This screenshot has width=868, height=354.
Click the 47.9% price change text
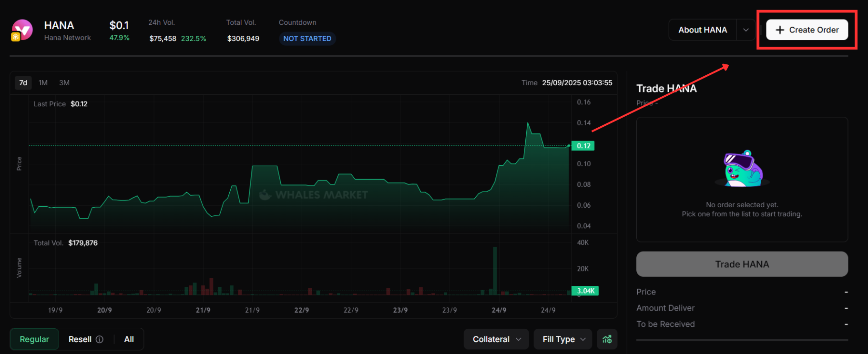tap(119, 38)
